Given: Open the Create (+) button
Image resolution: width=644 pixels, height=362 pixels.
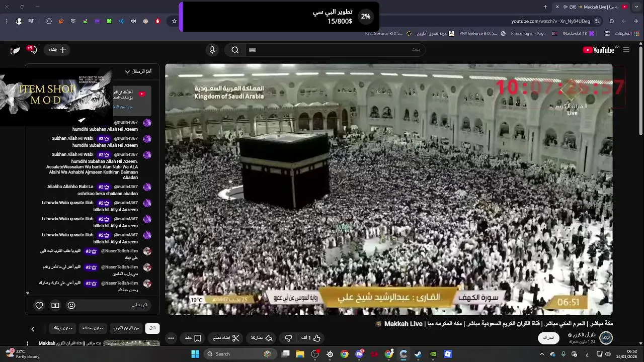Looking at the screenshot, I should coord(57,50).
